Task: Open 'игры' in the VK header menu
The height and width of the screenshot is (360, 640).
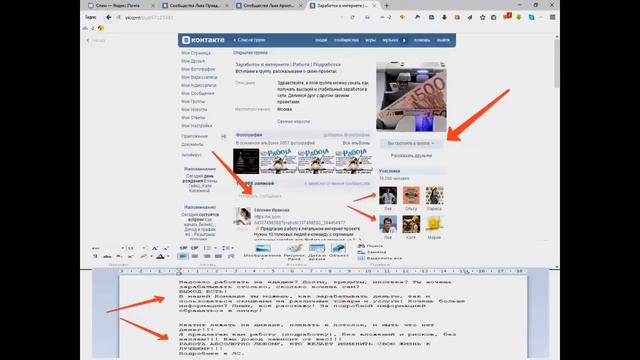Action: pos(371,40)
